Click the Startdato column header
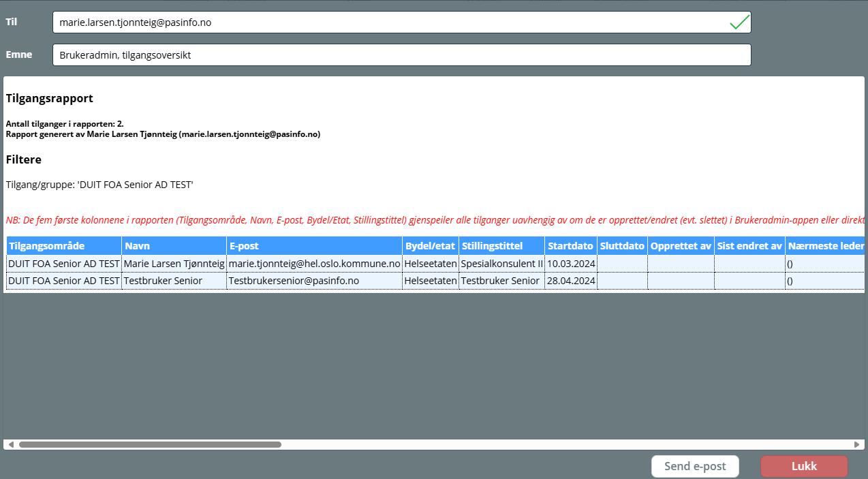The image size is (868, 479). 570,246
